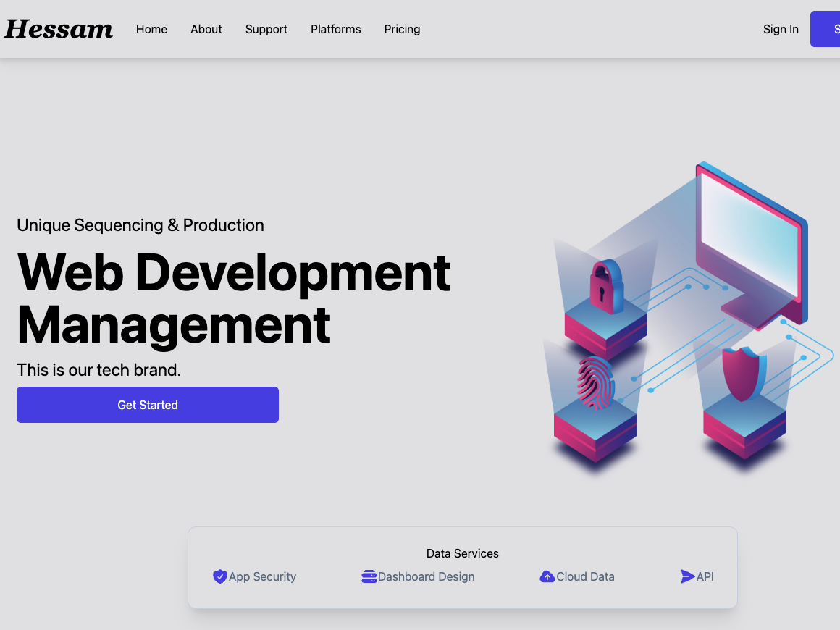Click the Web Development Management headline
Image resolution: width=840 pixels, height=630 pixels.
tap(233, 298)
